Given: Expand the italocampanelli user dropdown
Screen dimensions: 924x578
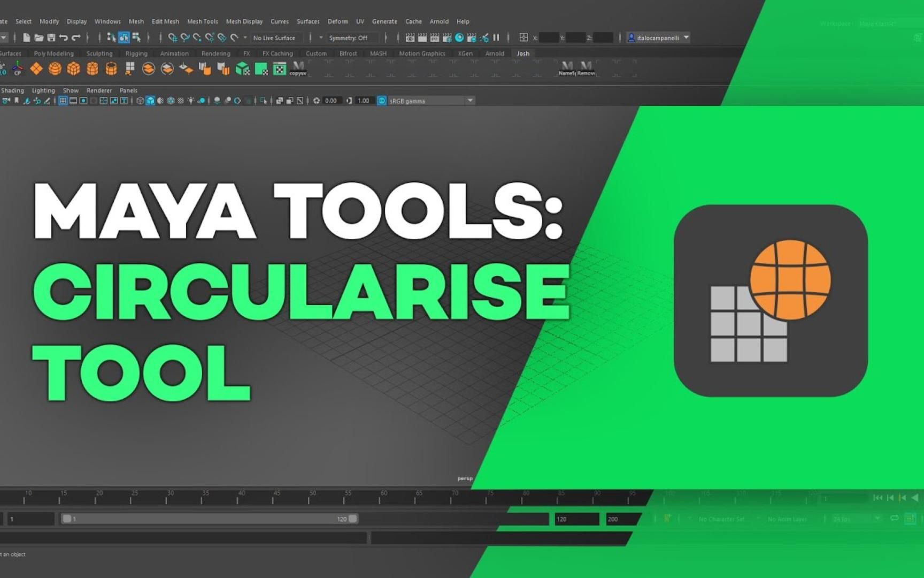Looking at the screenshot, I should (x=686, y=37).
